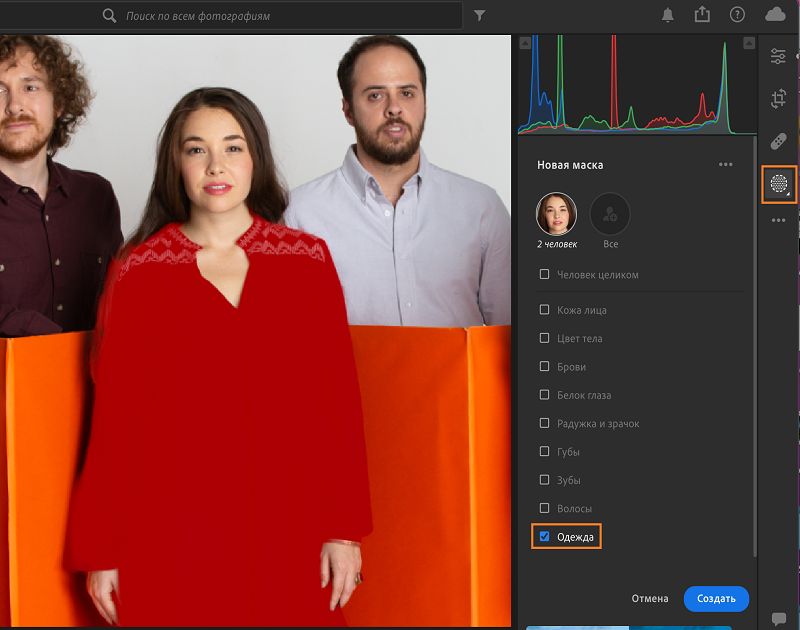This screenshot has width=800, height=630.
Task: Enable 'Волосы' checkbox
Action: point(544,508)
